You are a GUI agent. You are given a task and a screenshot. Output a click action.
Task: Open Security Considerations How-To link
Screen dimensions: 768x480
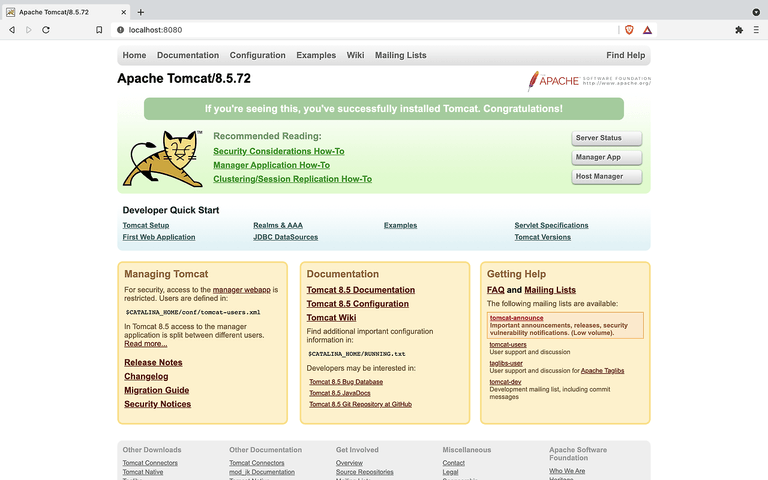(x=279, y=151)
